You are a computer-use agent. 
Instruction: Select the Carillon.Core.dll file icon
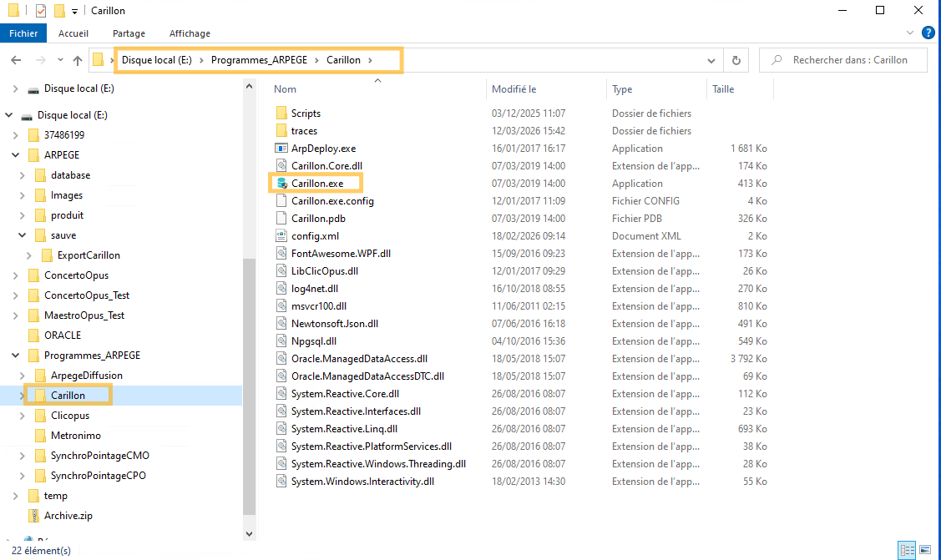[x=281, y=166]
